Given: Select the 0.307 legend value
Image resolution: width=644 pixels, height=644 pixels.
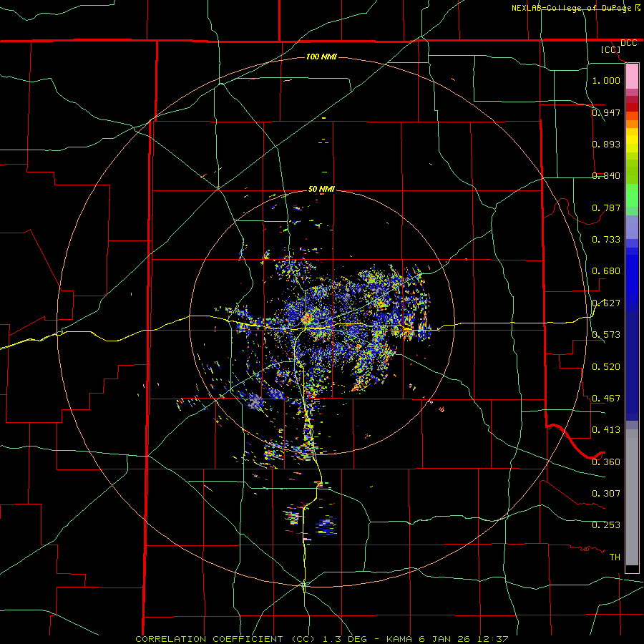Looking at the screenshot, I should (606, 494).
